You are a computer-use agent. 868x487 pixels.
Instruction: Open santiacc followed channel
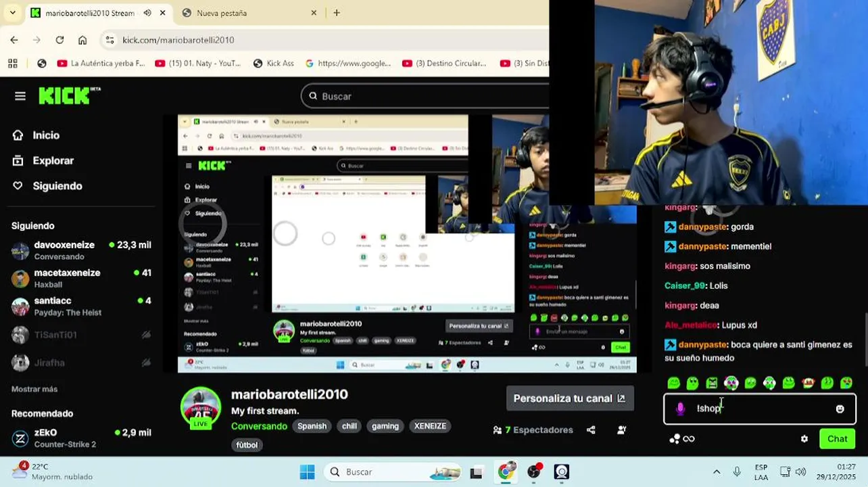(81, 306)
